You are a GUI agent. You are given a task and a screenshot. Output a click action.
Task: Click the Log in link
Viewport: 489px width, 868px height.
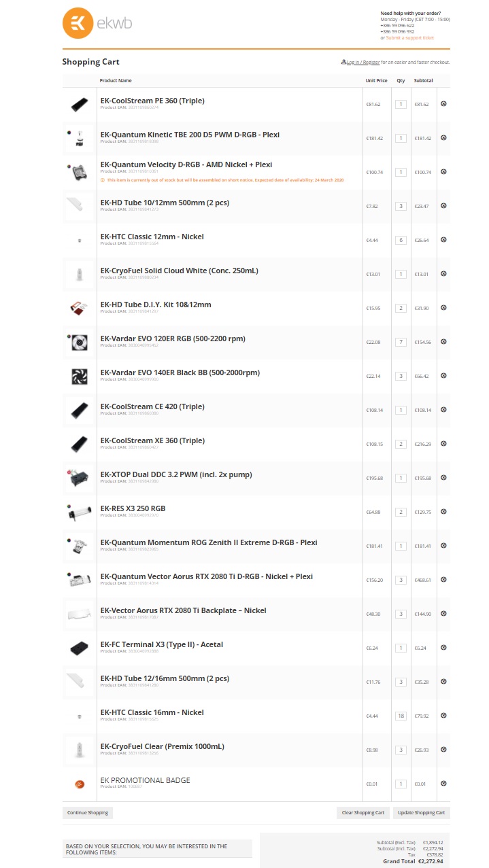pyautogui.click(x=353, y=63)
